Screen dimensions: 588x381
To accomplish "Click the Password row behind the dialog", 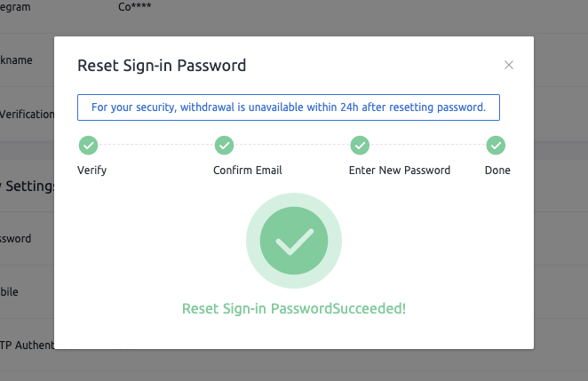I will tap(16, 239).
